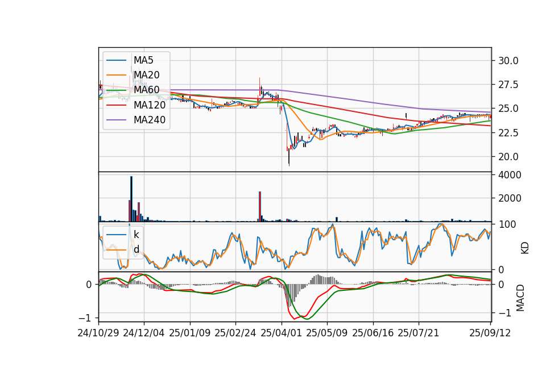This screenshot has width=546, height=392.
Task: Click the 4000 volume axis label
Action: 510,175
